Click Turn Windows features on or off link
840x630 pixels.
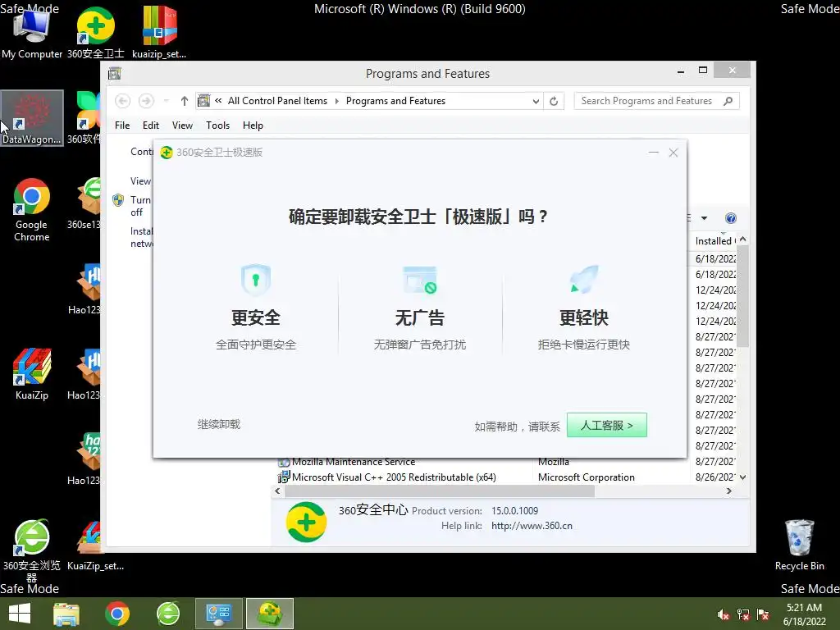[x=140, y=206]
